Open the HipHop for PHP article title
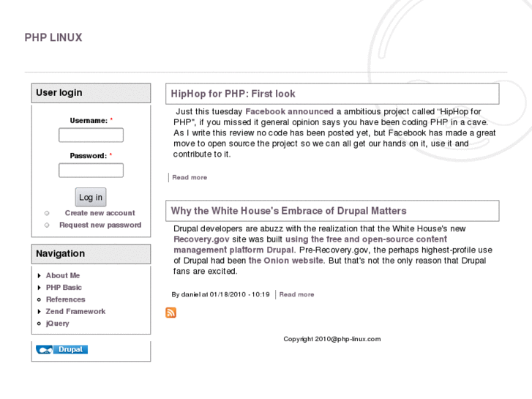Image resolution: width=532 pixels, height=399 pixels. [x=233, y=94]
